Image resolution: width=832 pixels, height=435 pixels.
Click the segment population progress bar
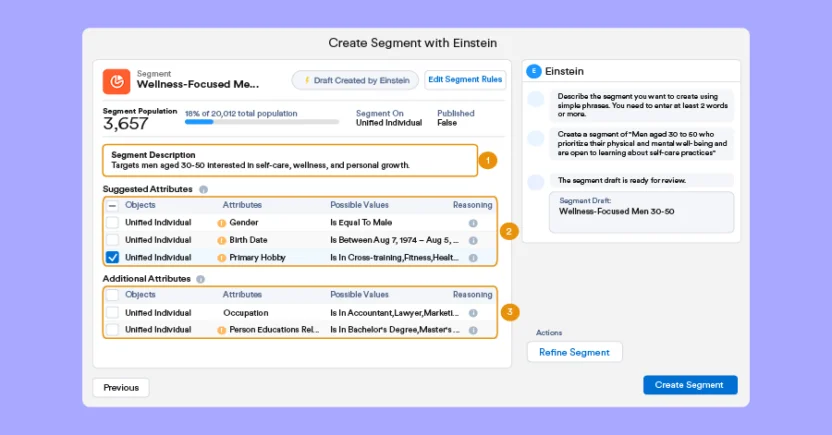[262, 122]
